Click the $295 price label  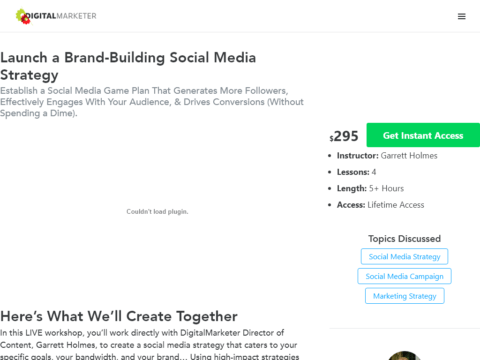pyautogui.click(x=344, y=136)
